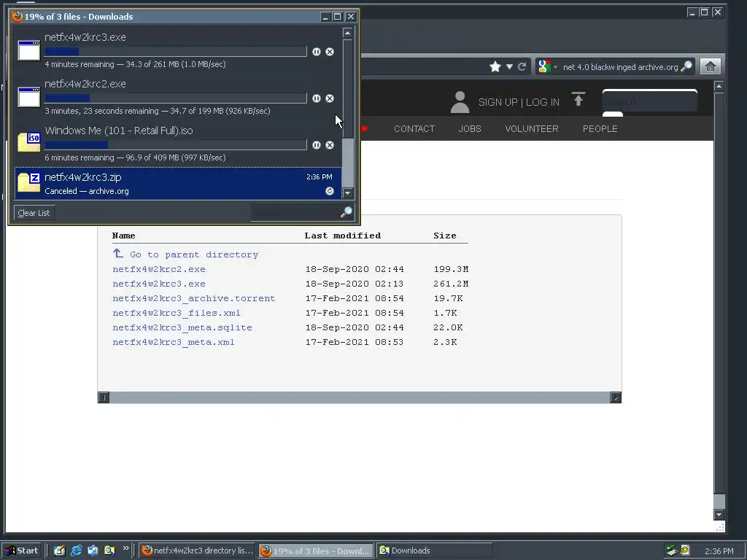
Task: Click the Firefox icon in Downloads title bar
Action: tap(18, 17)
